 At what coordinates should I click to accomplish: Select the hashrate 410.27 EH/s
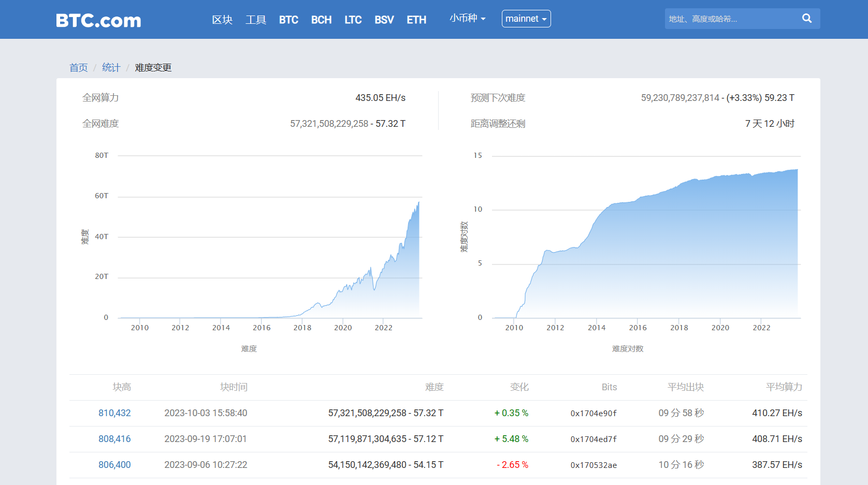coord(777,413)
